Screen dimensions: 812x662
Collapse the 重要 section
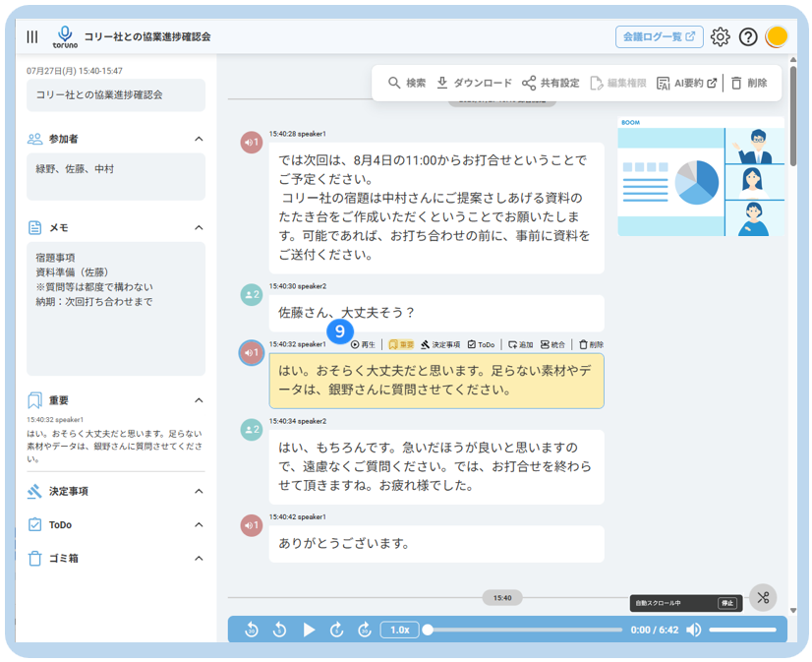point(199,400)
